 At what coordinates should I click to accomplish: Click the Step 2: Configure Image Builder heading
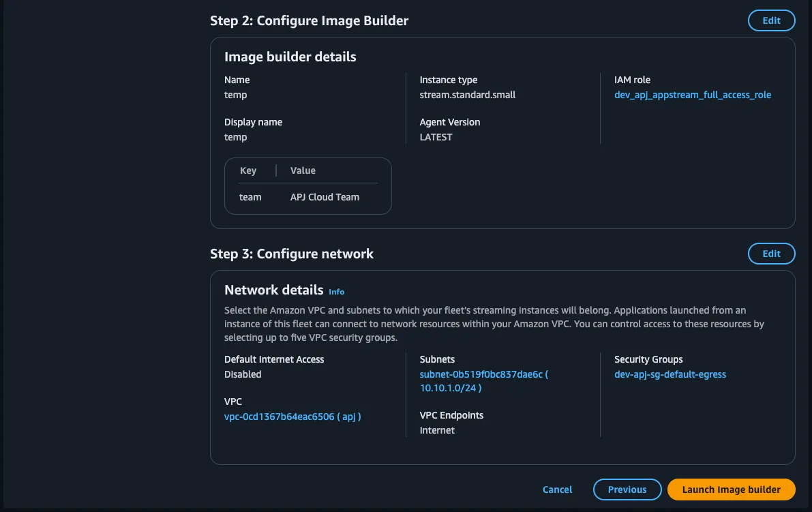click(309, 20)
